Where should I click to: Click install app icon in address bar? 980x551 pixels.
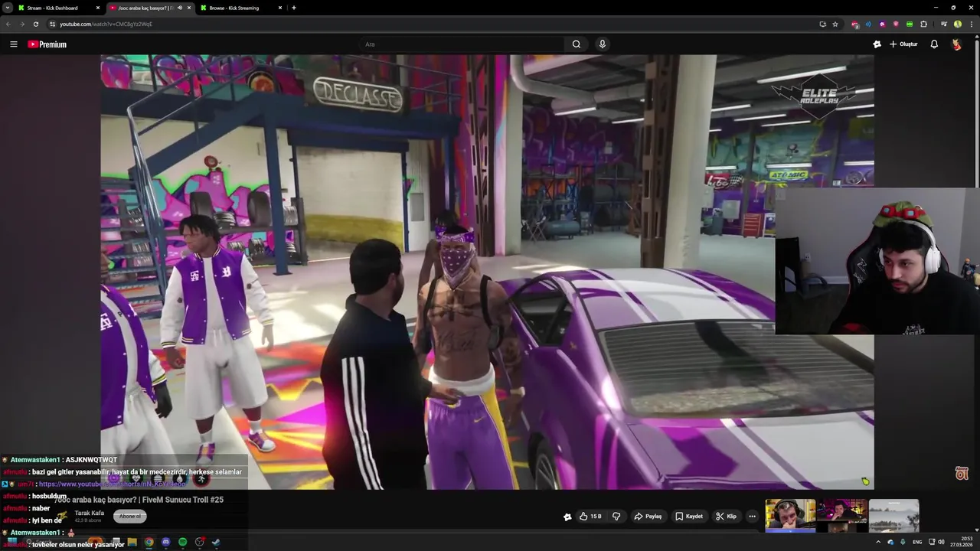click(823, 24)
